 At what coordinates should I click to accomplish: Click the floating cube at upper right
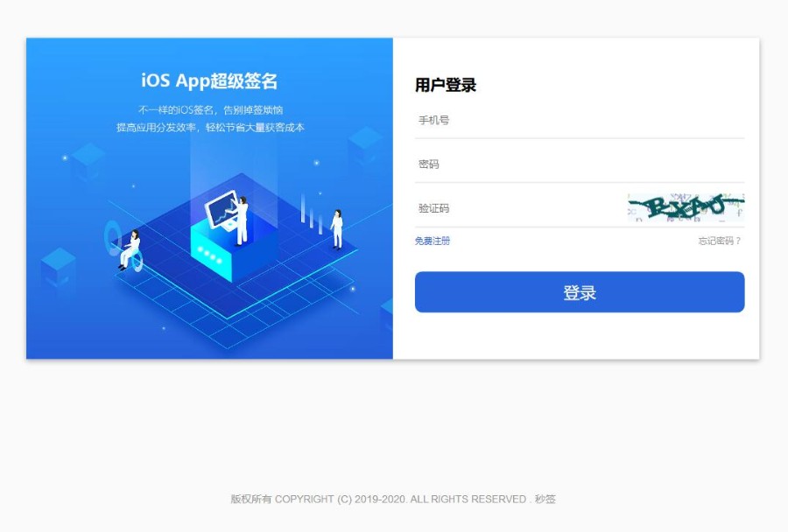tap(365, 145)
